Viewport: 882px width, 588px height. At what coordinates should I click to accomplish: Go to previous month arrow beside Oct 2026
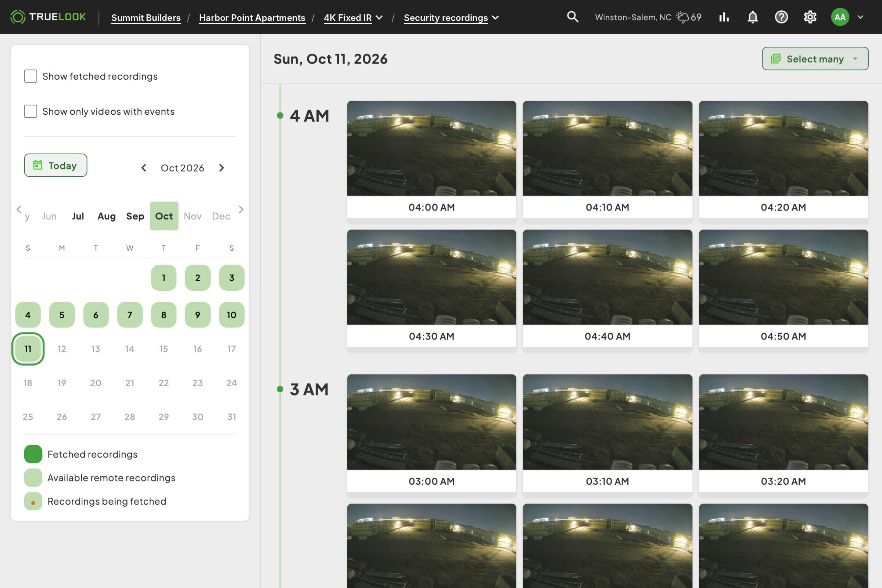(x=144, y=168)
